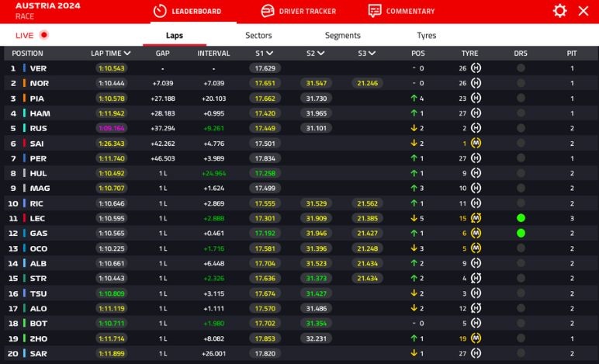Click the Commentary speech bubble icon
The image size is (599, 364).
(x=375, y=11)
